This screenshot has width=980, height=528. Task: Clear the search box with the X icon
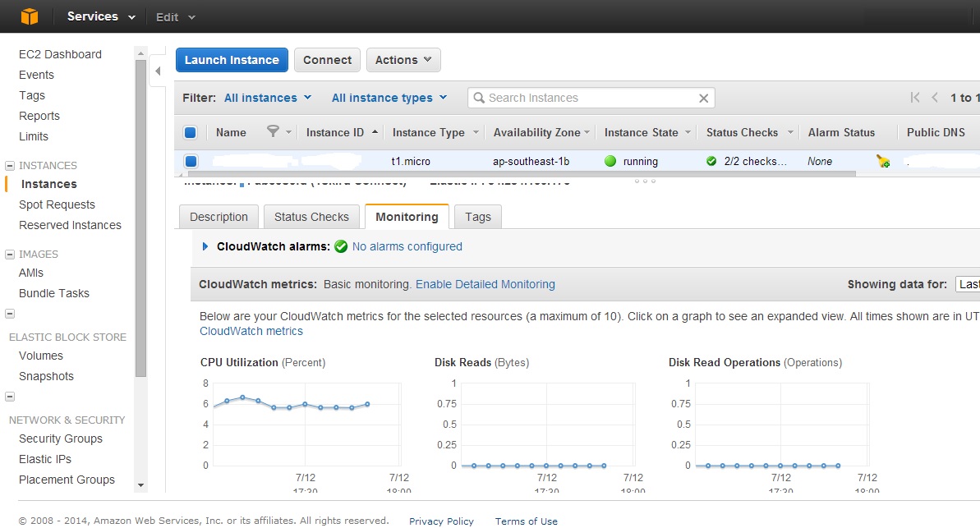703,98
